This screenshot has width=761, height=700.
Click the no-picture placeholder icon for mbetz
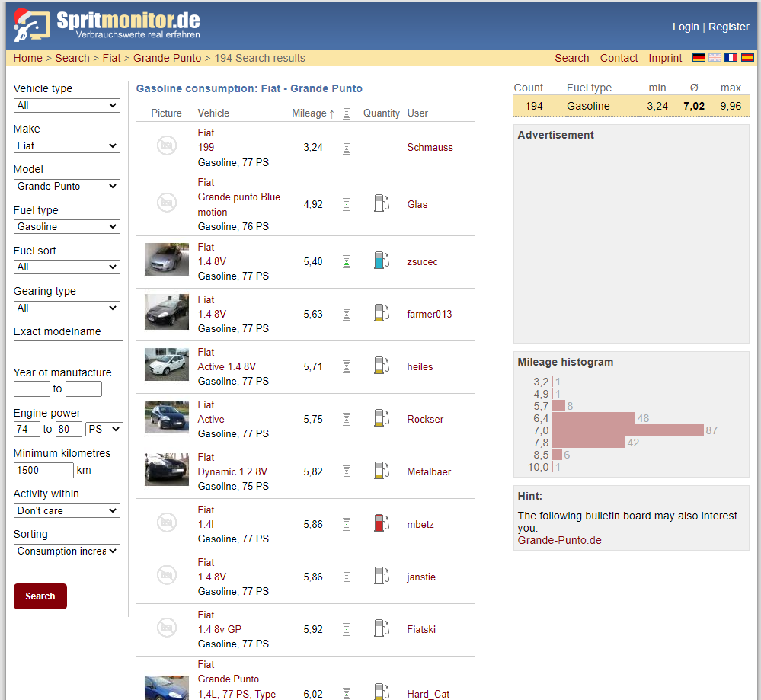pyautogui.click(x=167, y=523)
